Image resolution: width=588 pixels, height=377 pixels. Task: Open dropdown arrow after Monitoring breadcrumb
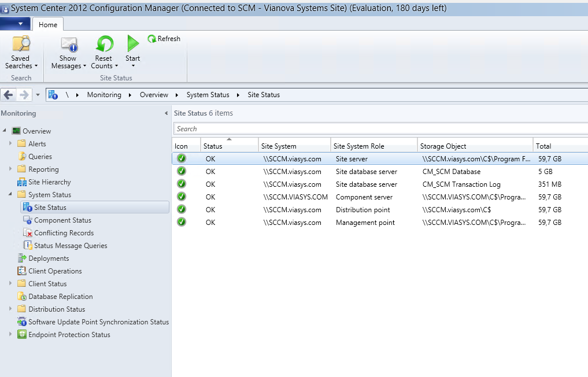(x=130, y=95)
